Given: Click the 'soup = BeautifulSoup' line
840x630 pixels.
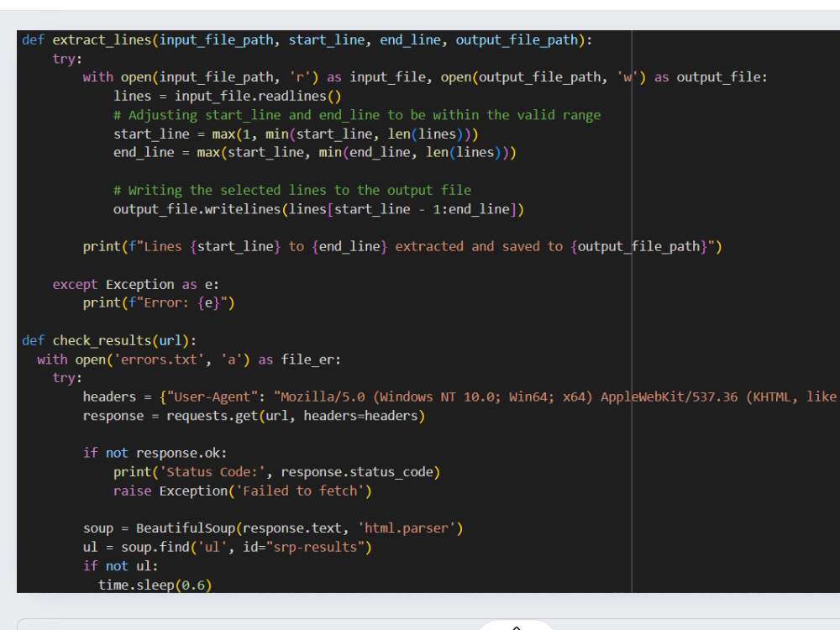Looking at the screenshot, I should tap(273, 528).
